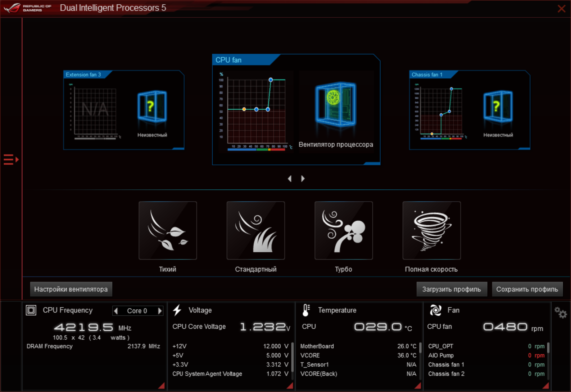The height and width of the screenshot is (392, 571).
Task: Click the CPU System Agent Voltage row
Action: tap(230, 374)
